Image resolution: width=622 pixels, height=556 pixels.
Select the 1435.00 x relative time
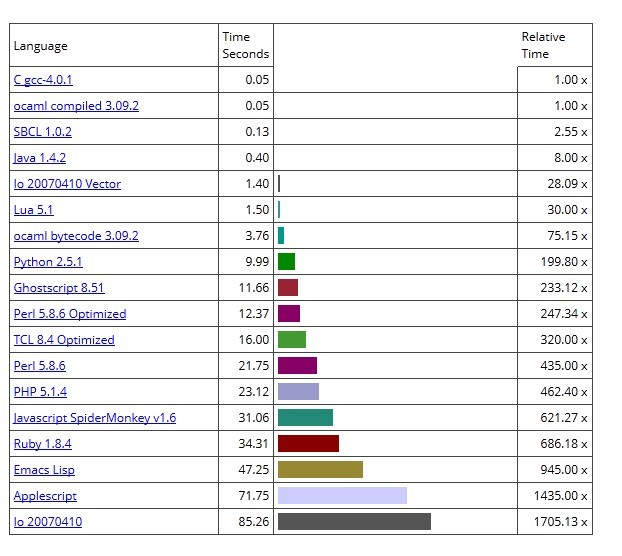(x=561, y=496)
